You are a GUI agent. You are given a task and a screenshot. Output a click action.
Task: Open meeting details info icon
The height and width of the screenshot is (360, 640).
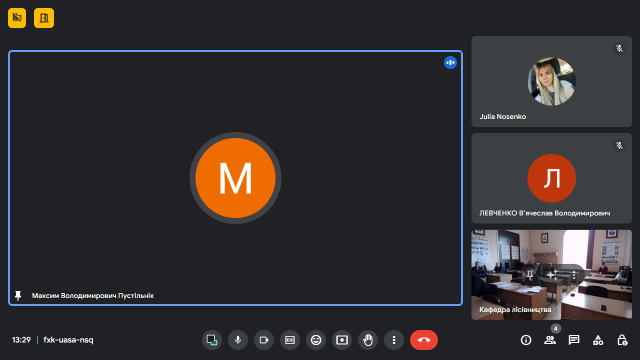[x=526, y=340]
